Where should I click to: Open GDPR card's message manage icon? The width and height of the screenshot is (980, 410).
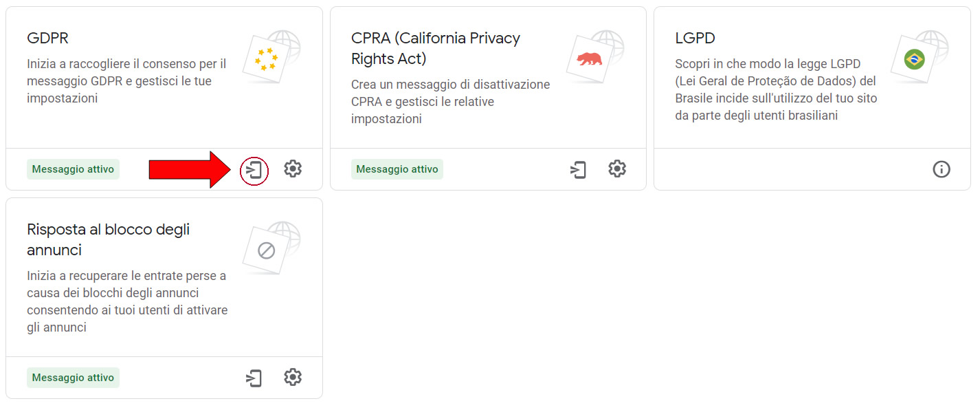(254, 169)
